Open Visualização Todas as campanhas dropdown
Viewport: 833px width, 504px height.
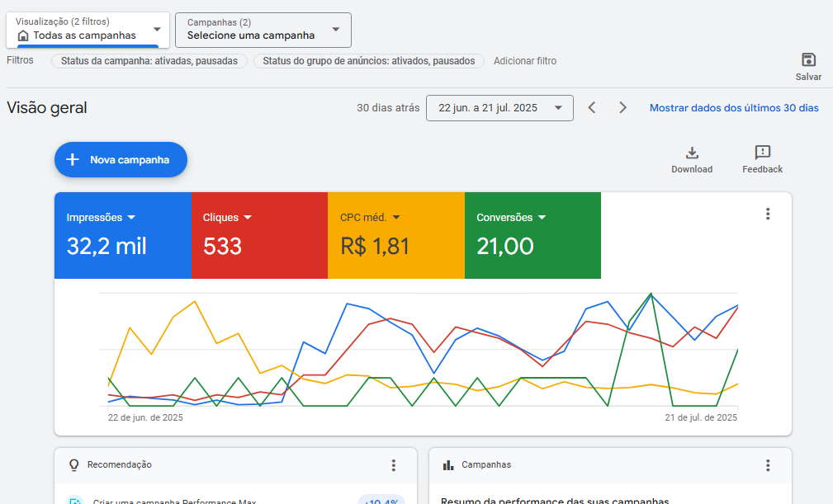click(88, 30)
